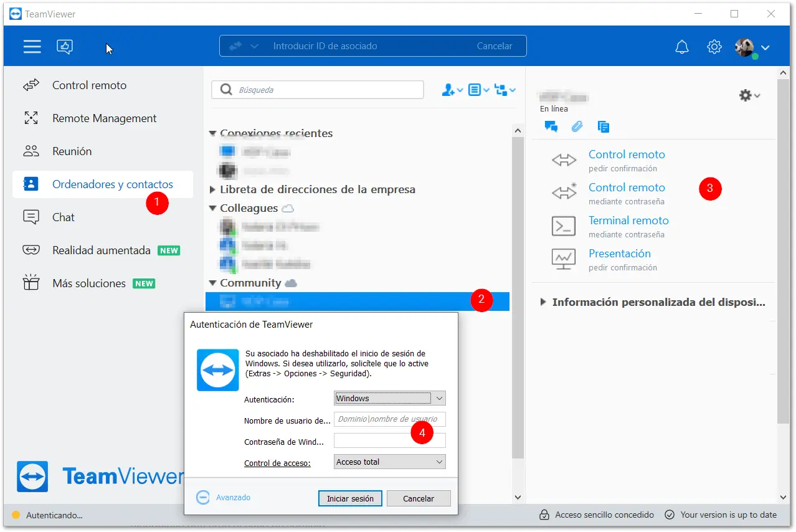The width and height of the screenshot is (796, 532).
Task: Collapse the Colleagues group
Action: (213, 208)
